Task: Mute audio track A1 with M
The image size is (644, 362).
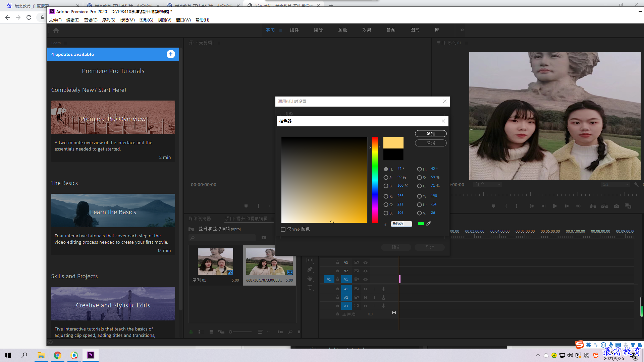Action: [365, 289]
